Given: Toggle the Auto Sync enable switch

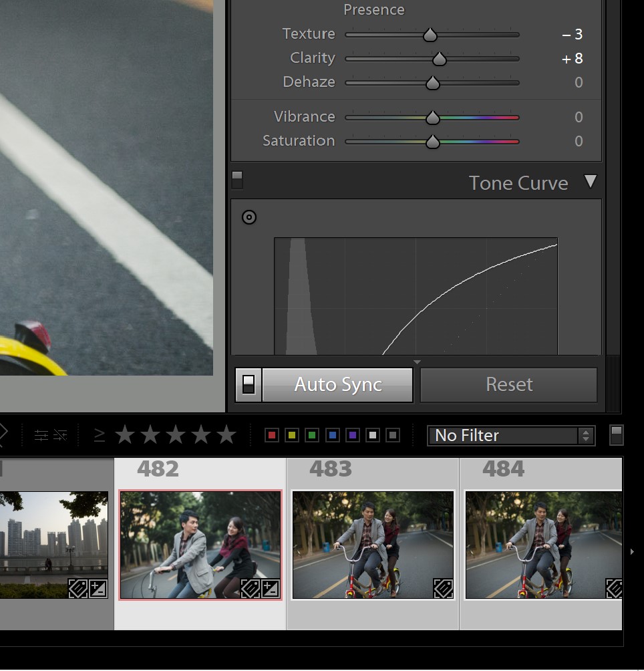Looking at the screenshot, I should 249,385.
